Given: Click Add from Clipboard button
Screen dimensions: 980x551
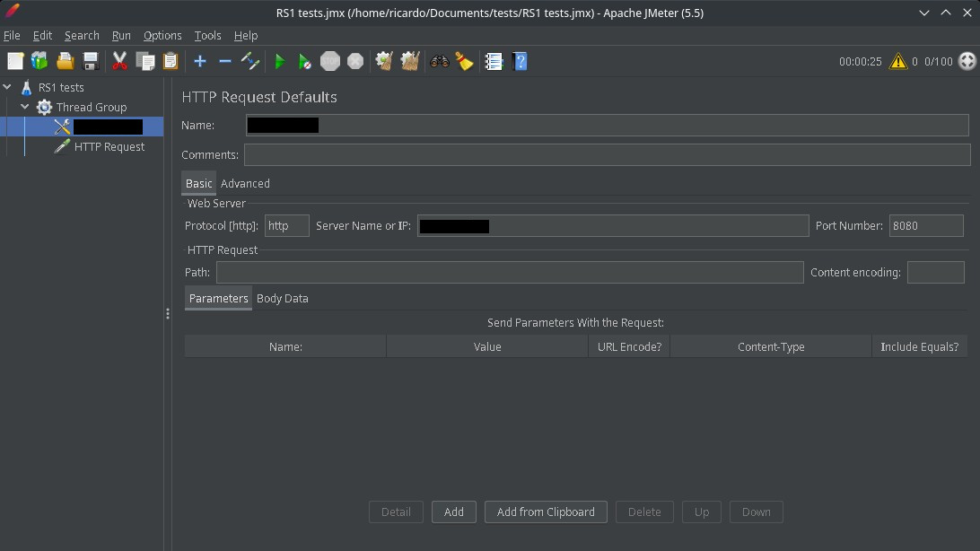Looking at the screenshot, I should coord(546,512).
